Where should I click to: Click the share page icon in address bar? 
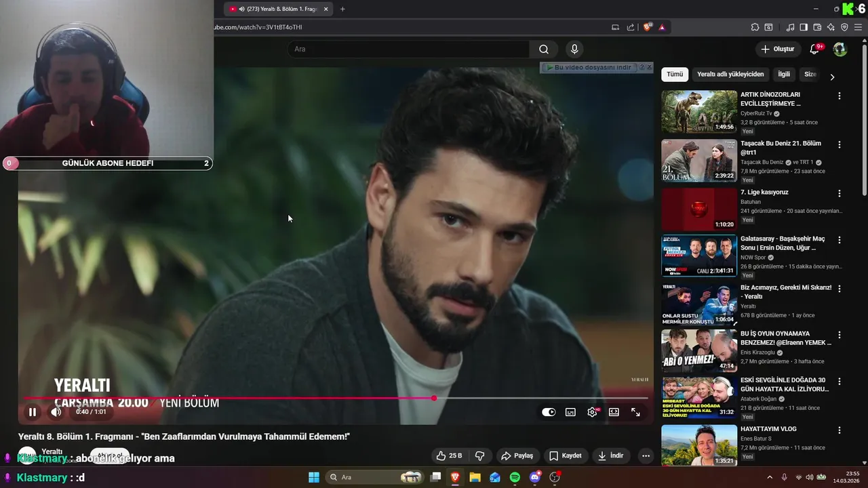pos(631,27)
